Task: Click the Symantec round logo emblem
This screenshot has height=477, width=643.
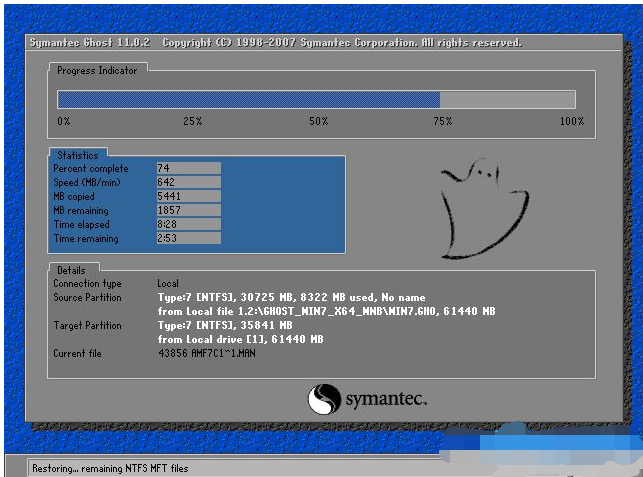Action: [x=324, y=399]
